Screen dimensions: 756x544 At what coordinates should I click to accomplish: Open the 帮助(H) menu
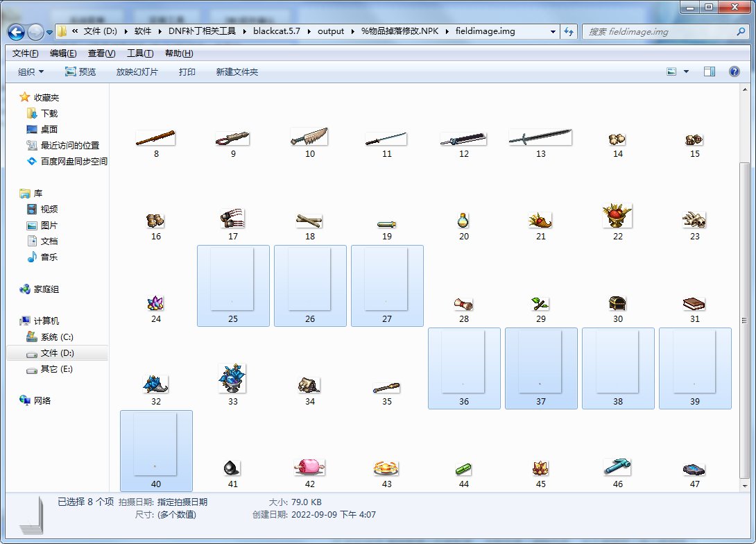point(179,53)
